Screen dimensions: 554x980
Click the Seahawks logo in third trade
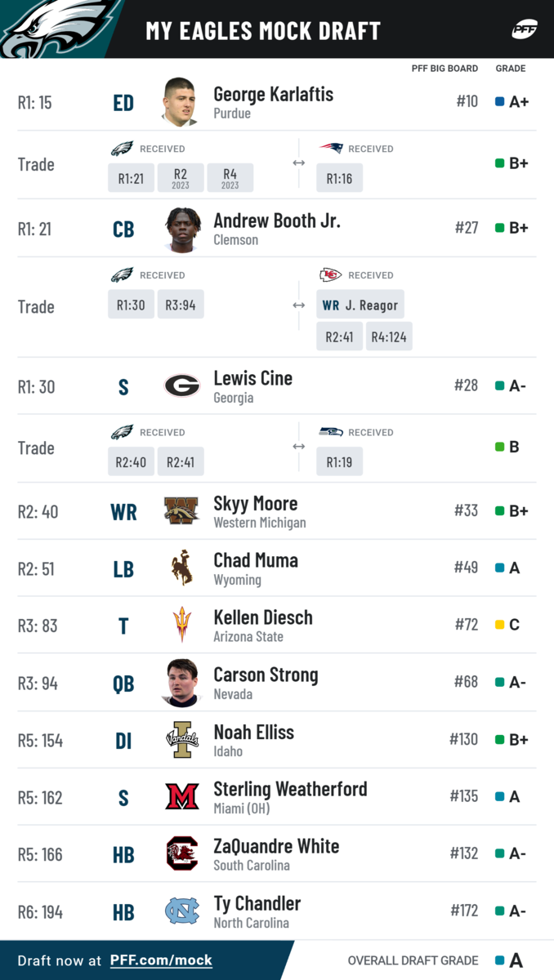(x=331, y=431)
